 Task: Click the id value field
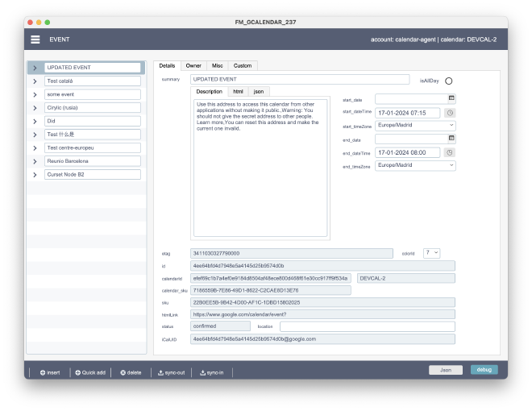[x=322, y=266]
